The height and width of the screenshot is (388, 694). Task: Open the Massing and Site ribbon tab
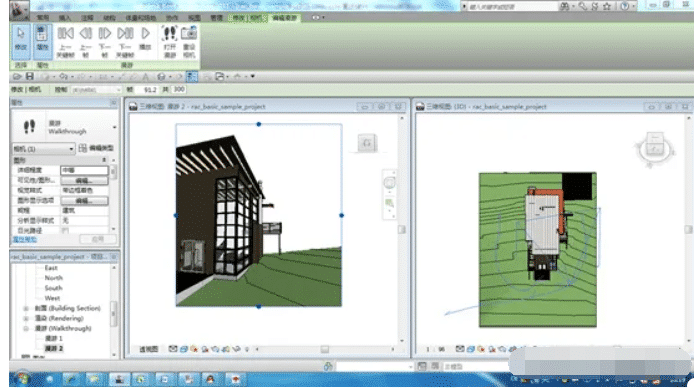point(141,18)
